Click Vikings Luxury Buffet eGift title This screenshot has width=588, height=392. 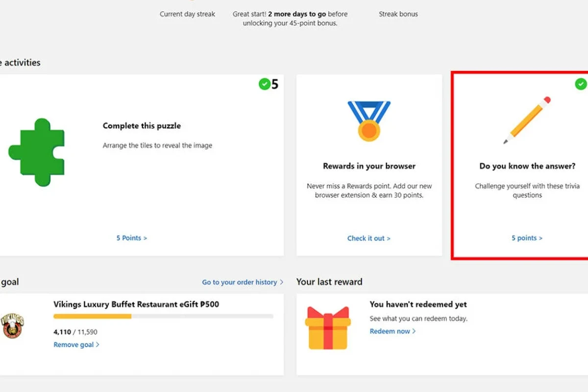pos(136,304)
